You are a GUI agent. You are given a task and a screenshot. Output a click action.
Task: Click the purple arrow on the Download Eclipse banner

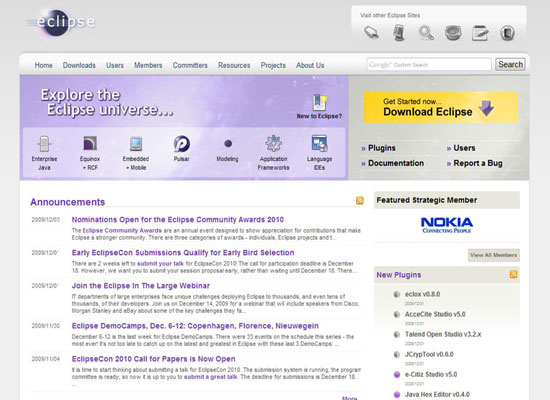pyautogui.click(x=487, y=108)
